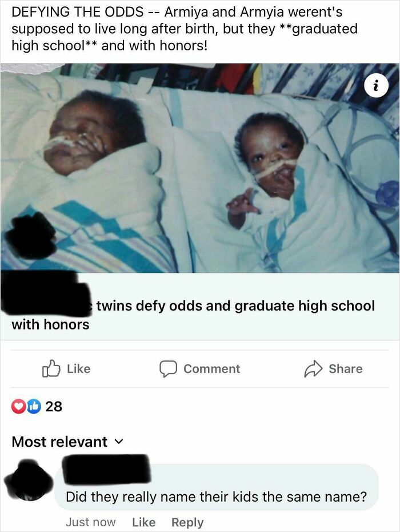Expand the Most relevant chevron
Viewport: 400px width, 532px height.
pos(119,442)
